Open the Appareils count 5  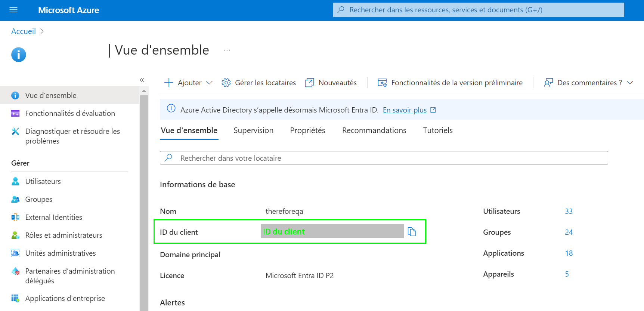567,274
